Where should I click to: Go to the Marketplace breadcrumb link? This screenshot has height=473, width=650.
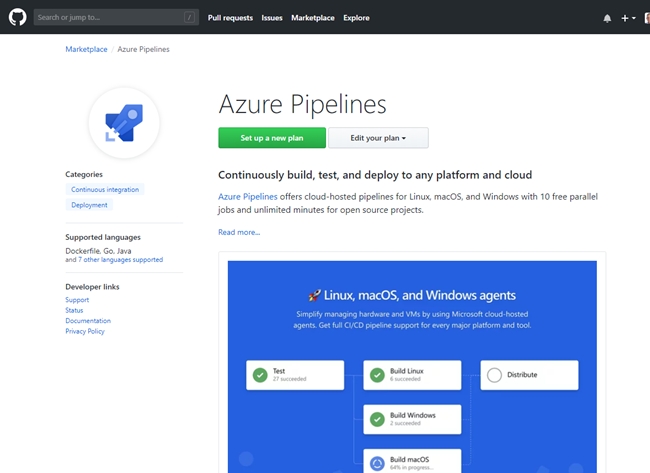pyautogui.click(x=86, y=49)
